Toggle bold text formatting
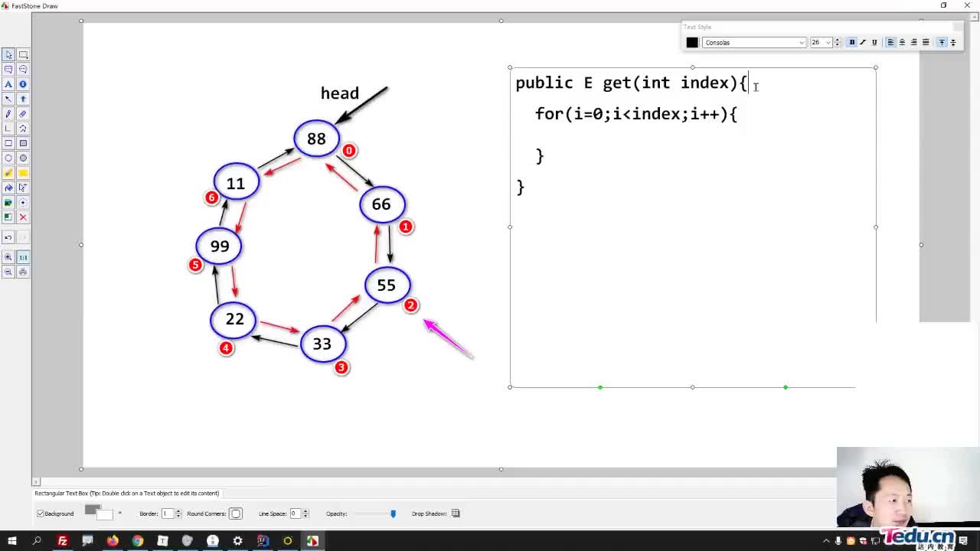Viewport: 980px width, 551px height. coord(851,42)
